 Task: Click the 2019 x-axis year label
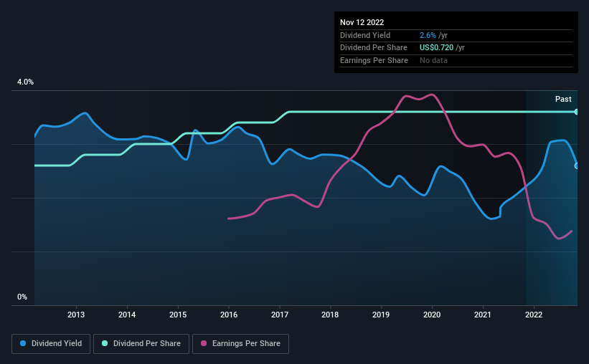(381, 315)
